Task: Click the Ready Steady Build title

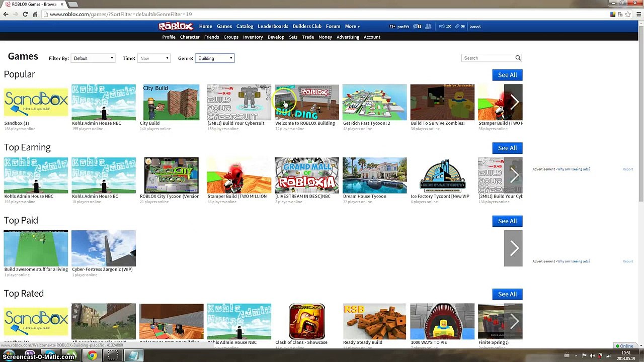Action: click(x=363, y=342)
